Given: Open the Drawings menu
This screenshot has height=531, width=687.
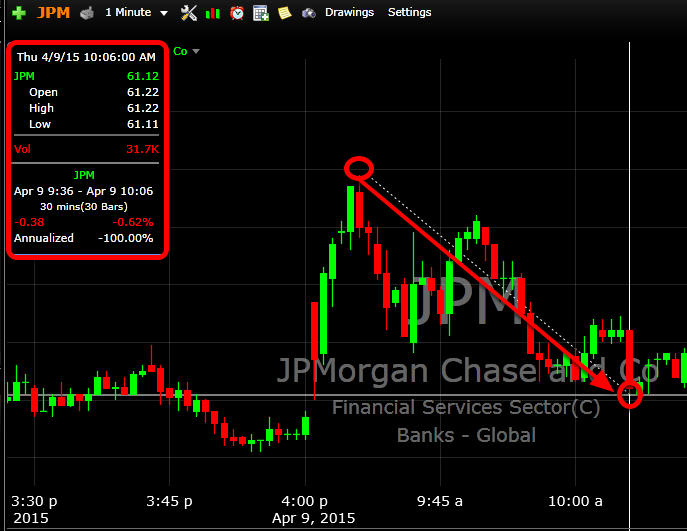Looking at the screenshot, I should 349,12.
